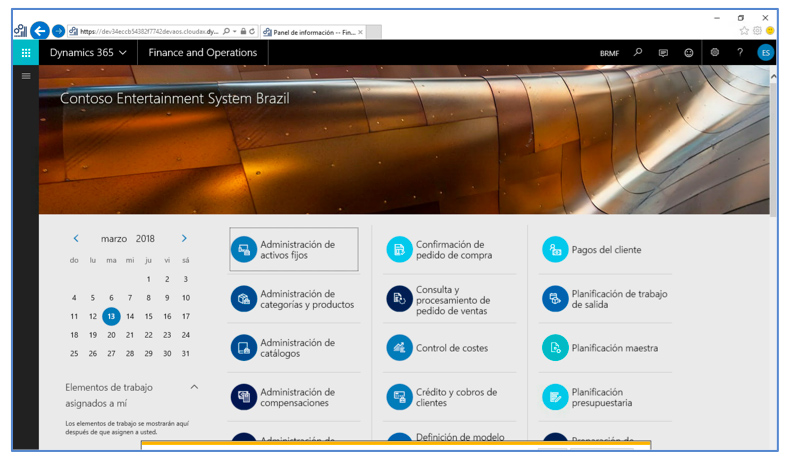Click the browser address bar URL
Image resolution: width=790 pixels, height=457 pixels.
coord(149,31)
